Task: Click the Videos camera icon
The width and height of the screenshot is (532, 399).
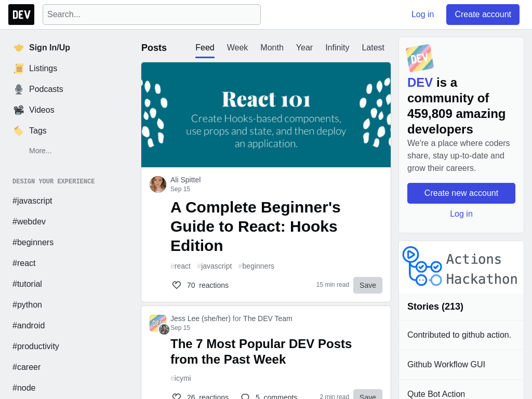Action: 19,110
